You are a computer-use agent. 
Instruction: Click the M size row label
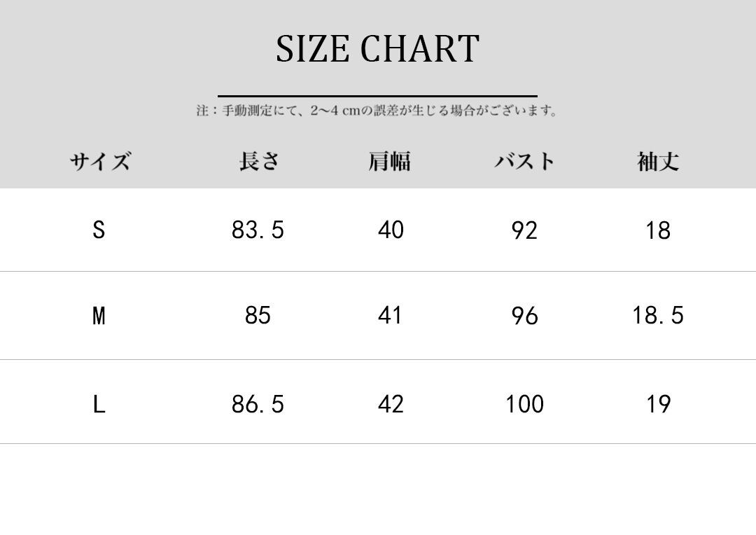pyautogui.click(x=99, y=316)
